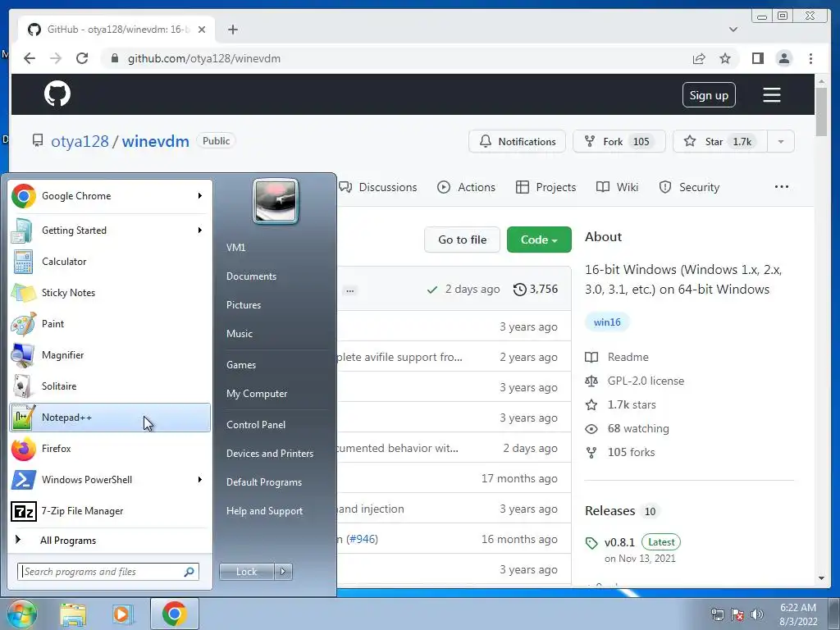Launch 7-Zip File Manager
This screenshot has height=630, width=840.
[x=110, y=511]
